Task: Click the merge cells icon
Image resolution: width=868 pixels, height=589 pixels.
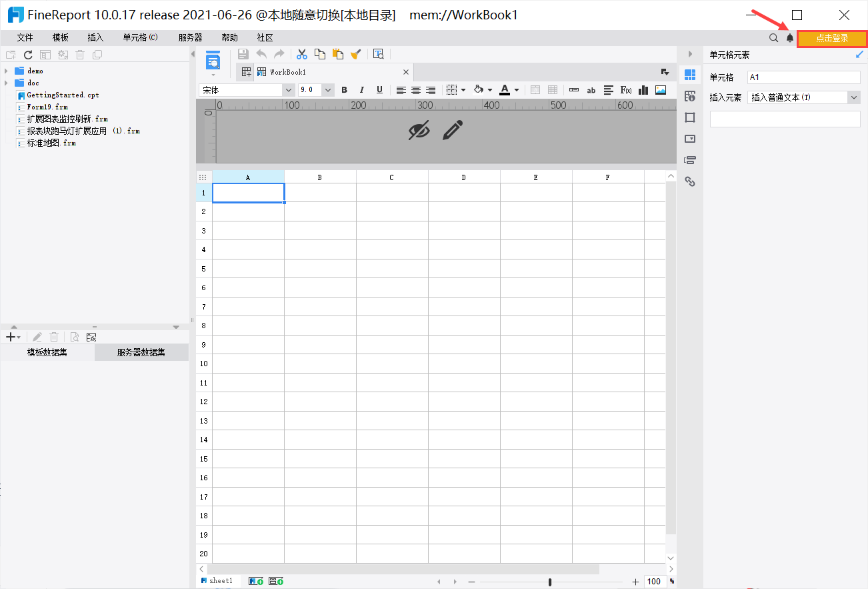Action: tap(535, 90)
